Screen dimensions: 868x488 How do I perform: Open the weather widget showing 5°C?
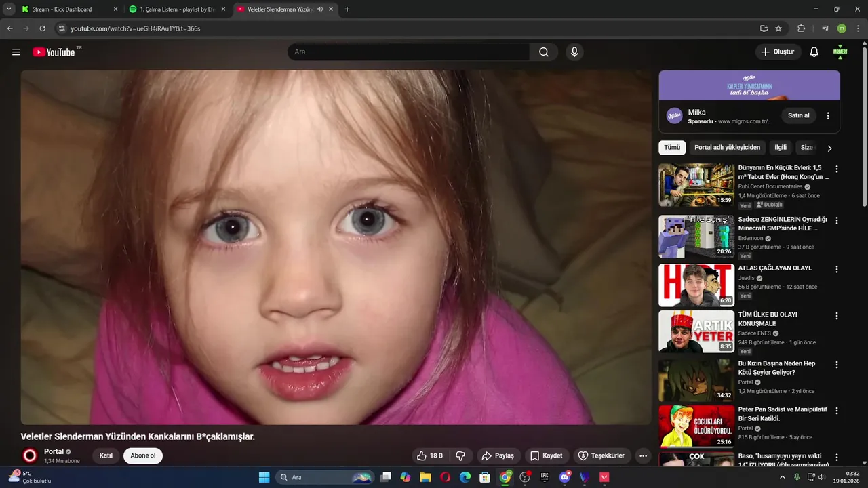click(x=28, y=476)
